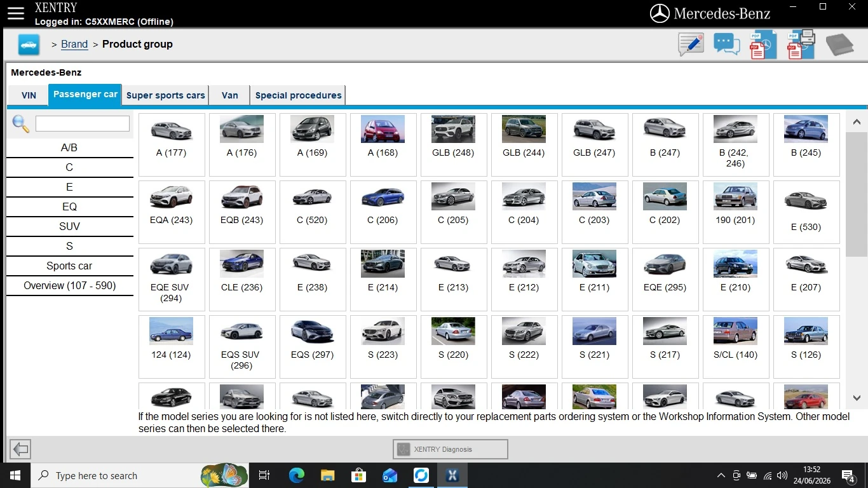The image size is (868, 488).
Task: Open the PDF document with clock icon
Action: [763, 44]
